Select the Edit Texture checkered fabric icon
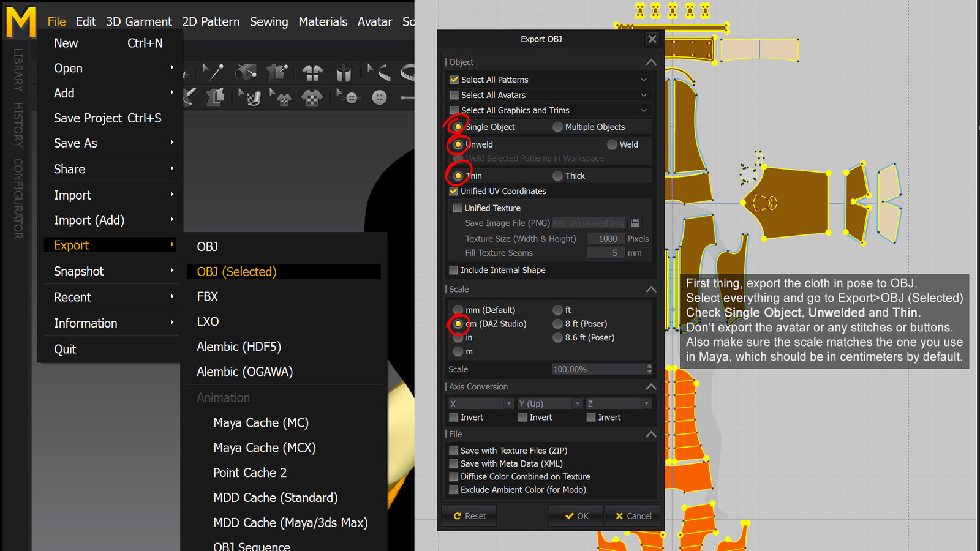 point(250,97)
